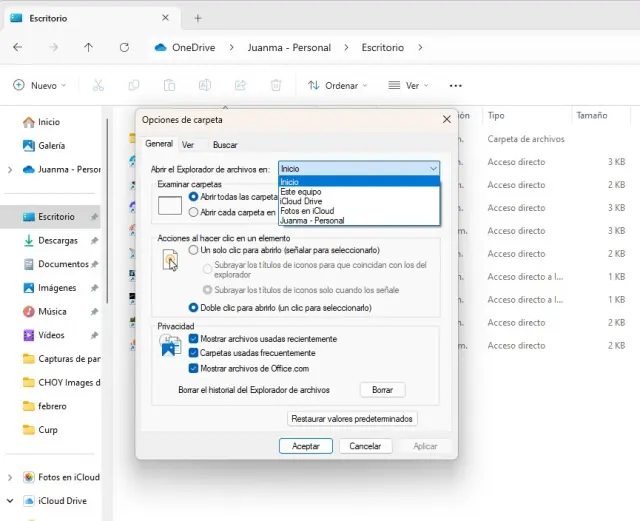Click the Up arrow navigation icon
The height and width of the screenshot is (521, 640).
tap(89, 47)
